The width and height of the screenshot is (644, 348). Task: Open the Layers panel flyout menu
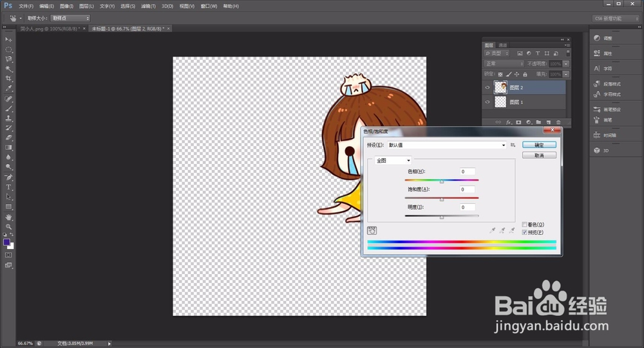coord(567,45)
